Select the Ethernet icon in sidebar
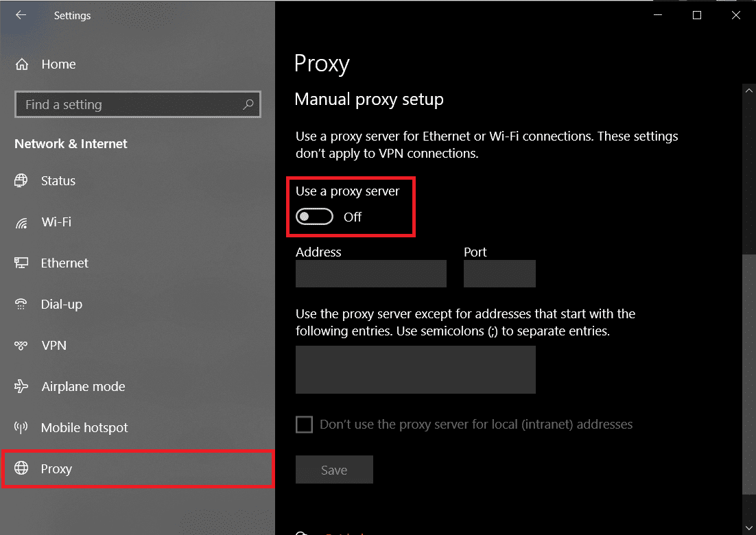Viewport: 756px width, 535px height. pyautogui.click(x=23, y=263)
